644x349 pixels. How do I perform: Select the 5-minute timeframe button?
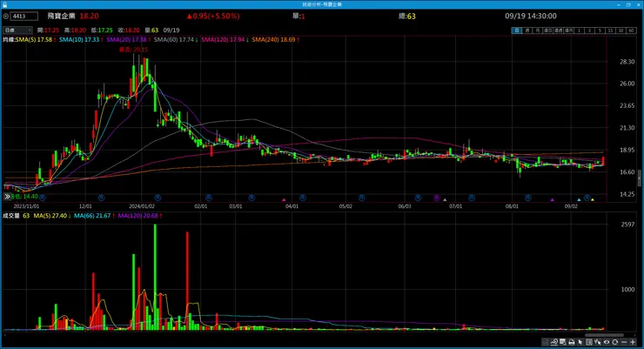[600, 30]
